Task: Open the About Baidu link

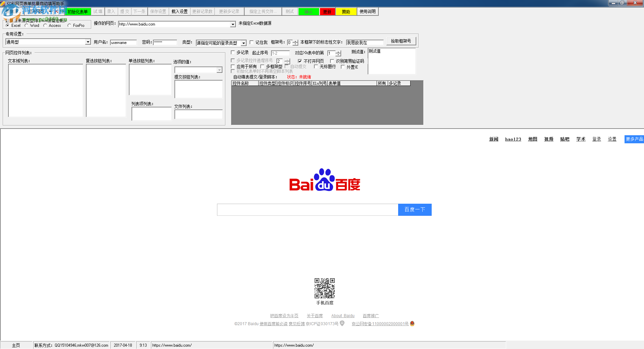Action: click(343, 316)
